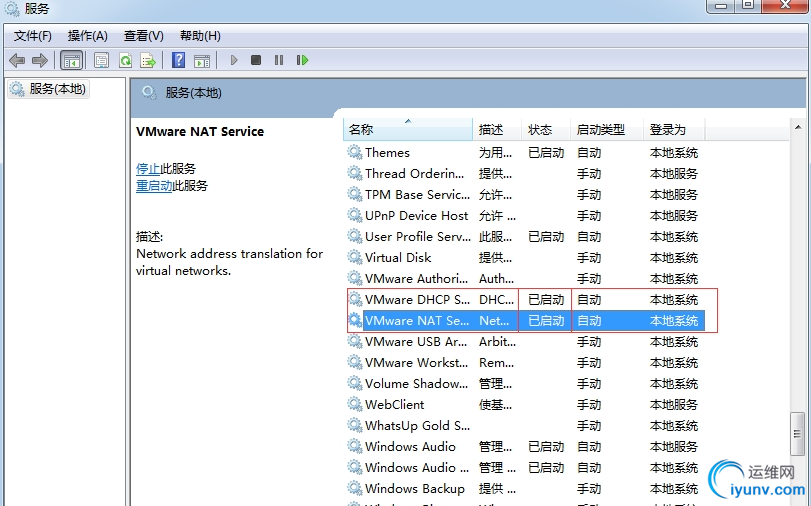
Task: Select the Themes service row
Action: coord(525,153)
